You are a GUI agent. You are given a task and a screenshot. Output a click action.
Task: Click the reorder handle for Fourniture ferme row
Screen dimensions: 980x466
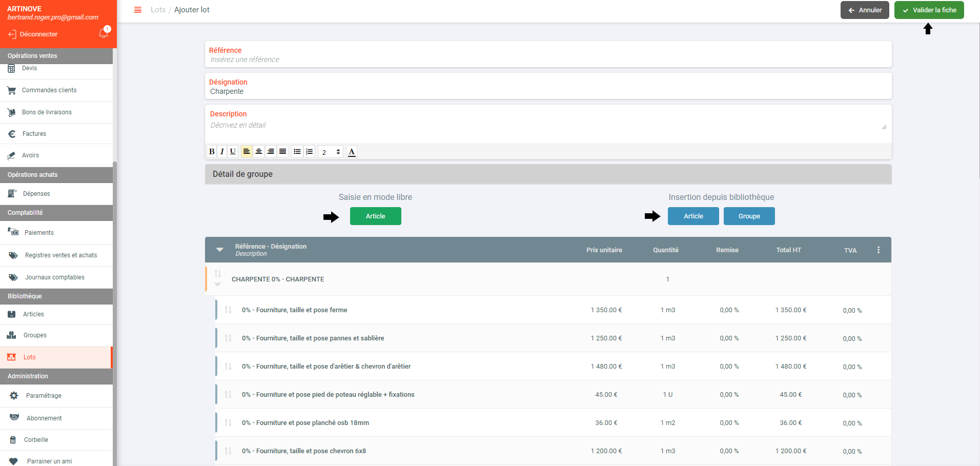coord(228,310)
